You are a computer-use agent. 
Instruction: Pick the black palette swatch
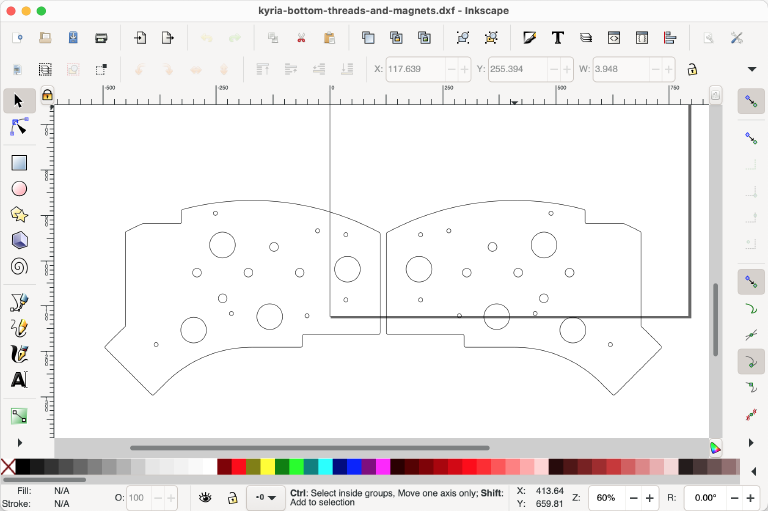tap(23, 467)
